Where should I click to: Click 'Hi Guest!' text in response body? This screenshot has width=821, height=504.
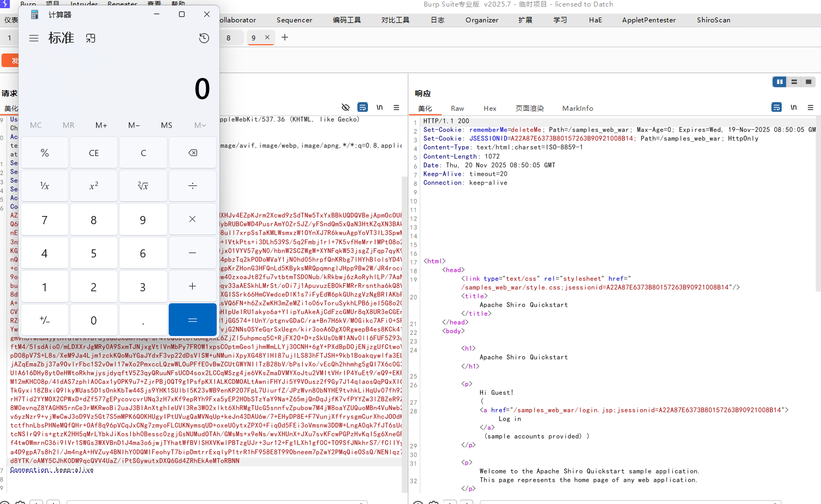click(x=496, y=393)
